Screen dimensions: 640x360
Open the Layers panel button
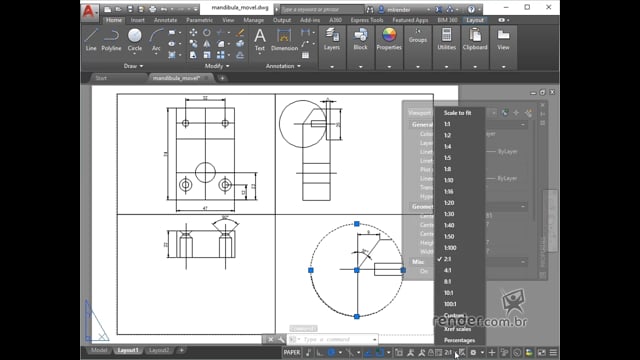pyautogui.click(x=331, y=40)
